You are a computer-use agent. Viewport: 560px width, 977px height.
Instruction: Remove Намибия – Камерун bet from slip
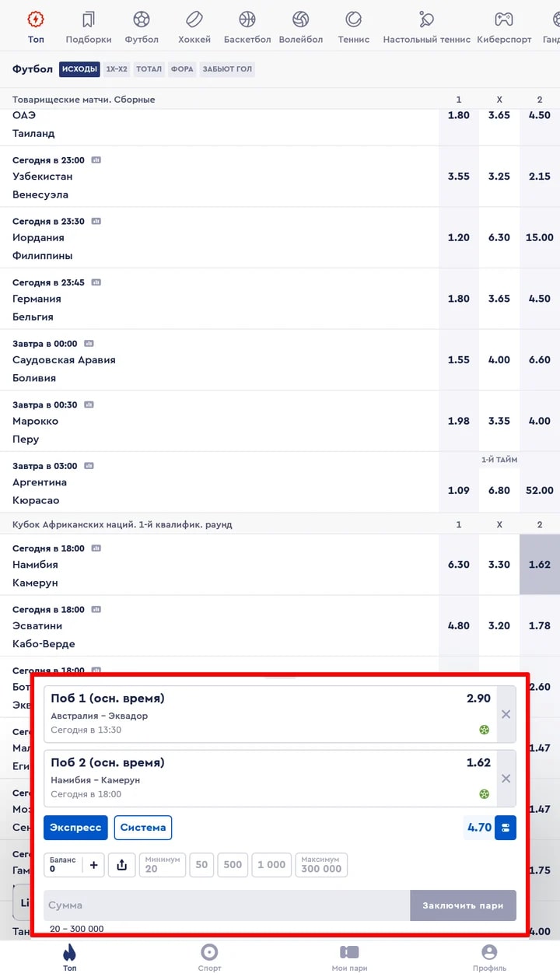(x=506, y=779)
